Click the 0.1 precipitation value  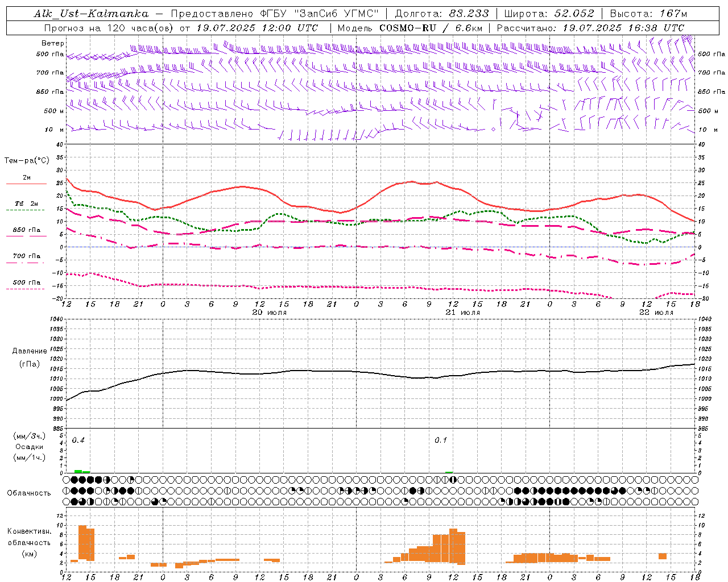pos(441,440)
